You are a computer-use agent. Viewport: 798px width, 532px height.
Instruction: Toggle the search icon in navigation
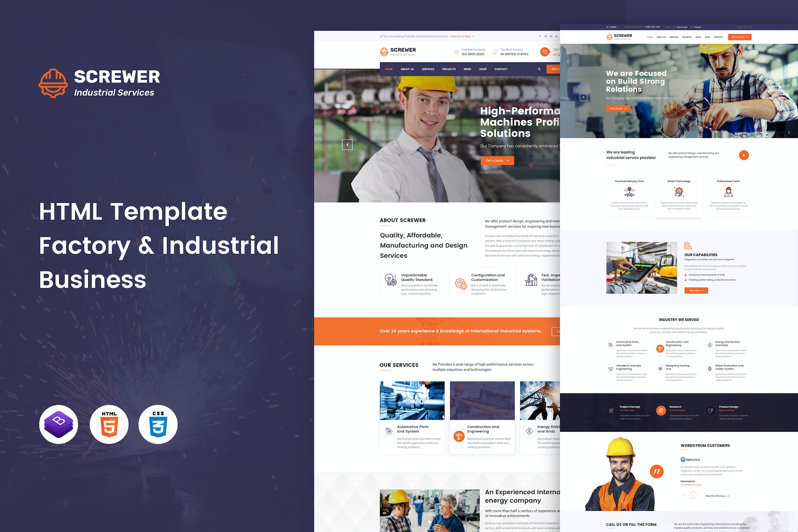(x=539, y=70)
